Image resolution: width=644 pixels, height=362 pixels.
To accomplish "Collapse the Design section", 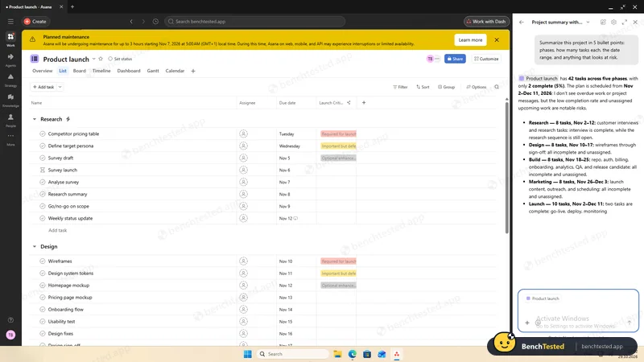I will click(35, 247).
